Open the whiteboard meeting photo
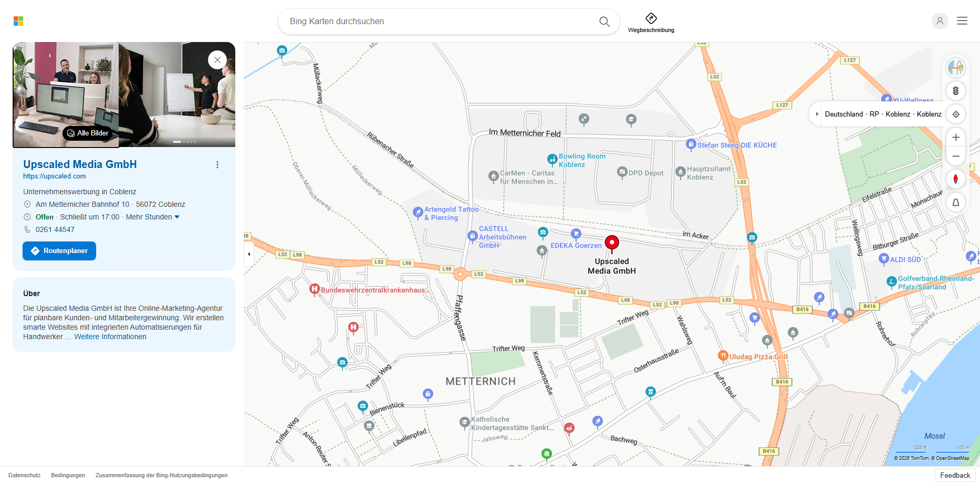 [177, 94]
